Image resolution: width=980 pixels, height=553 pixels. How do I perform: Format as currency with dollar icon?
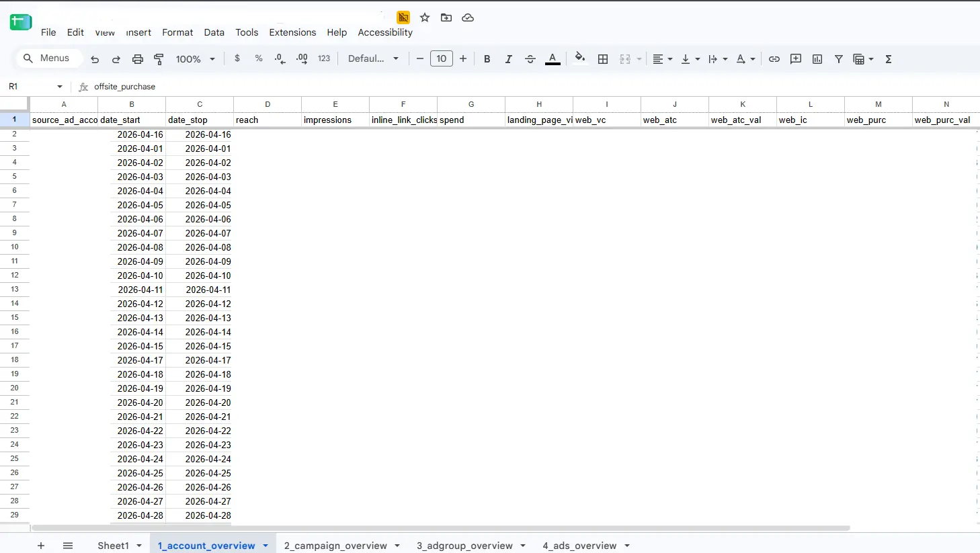[237, 58]
